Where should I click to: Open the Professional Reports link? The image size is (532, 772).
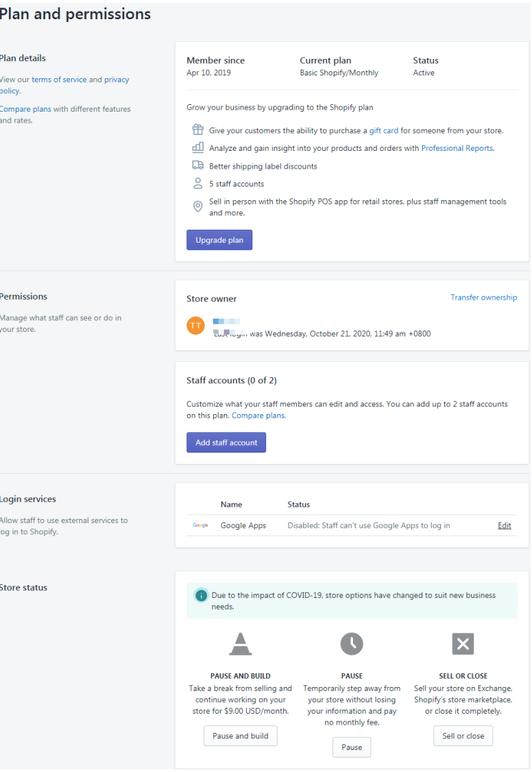pyautogui.click(x=457, y=148)
